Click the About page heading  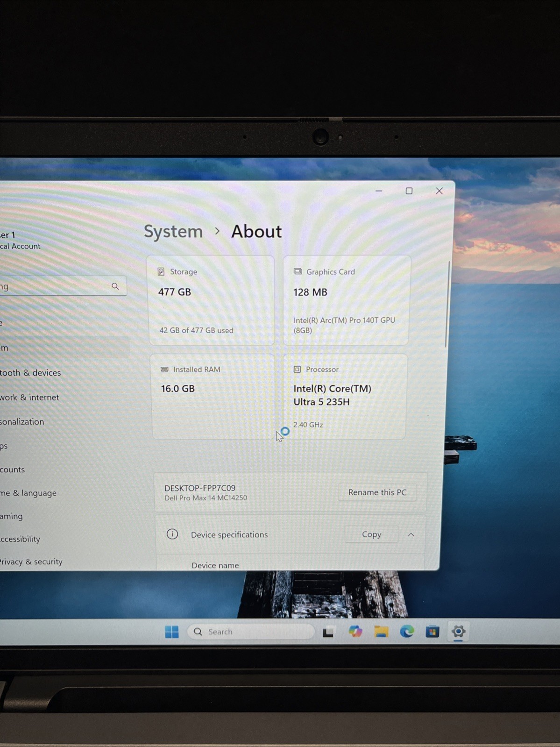256,231
